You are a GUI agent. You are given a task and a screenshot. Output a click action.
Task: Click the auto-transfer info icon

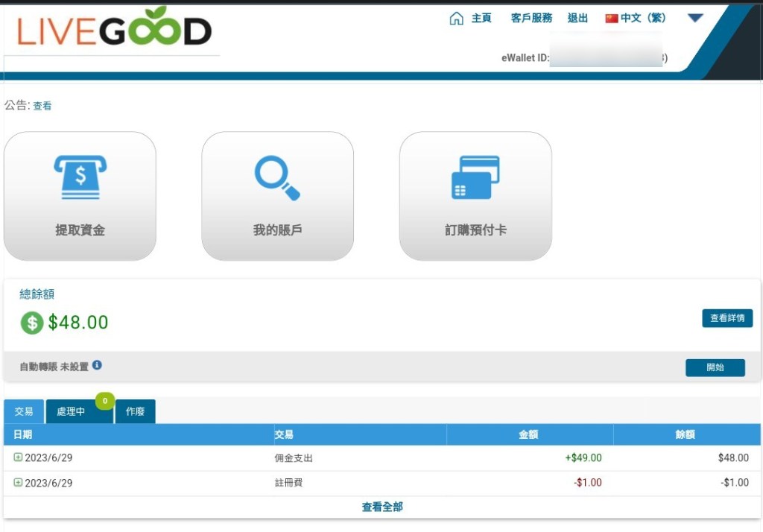click(97, 366)
